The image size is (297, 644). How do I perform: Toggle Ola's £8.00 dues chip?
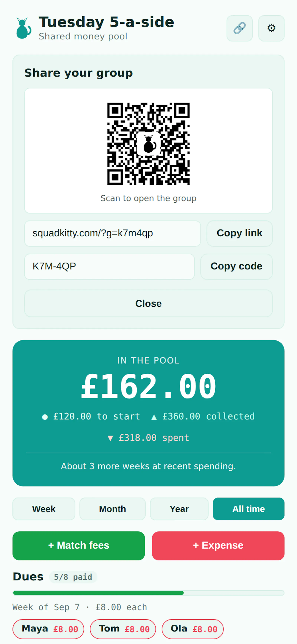192,629
